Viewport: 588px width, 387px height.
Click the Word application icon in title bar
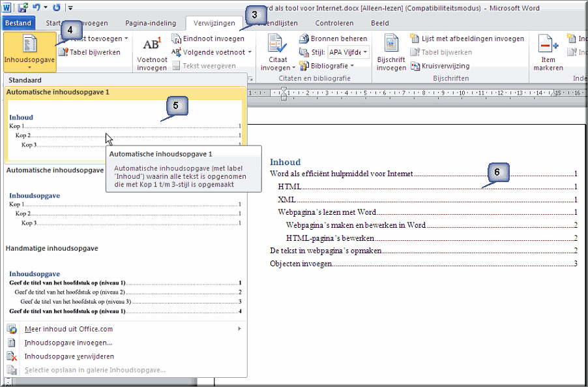(7, 7)
